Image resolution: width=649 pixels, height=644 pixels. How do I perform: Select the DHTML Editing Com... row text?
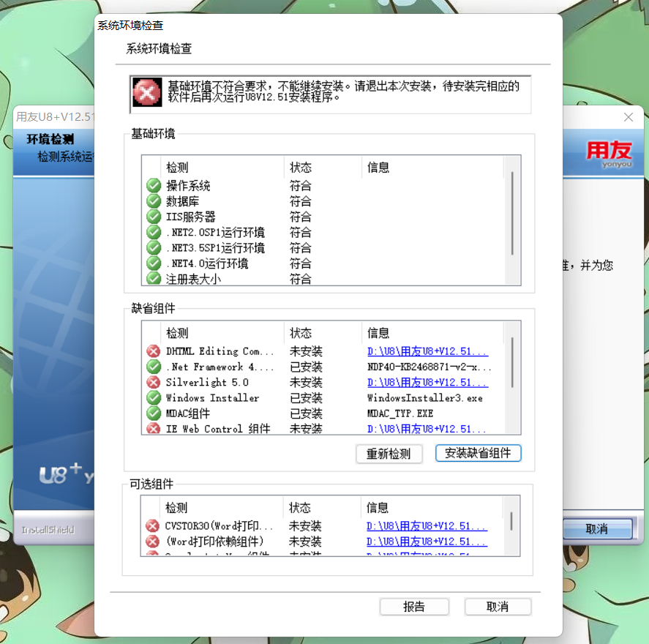coord(220,351)
